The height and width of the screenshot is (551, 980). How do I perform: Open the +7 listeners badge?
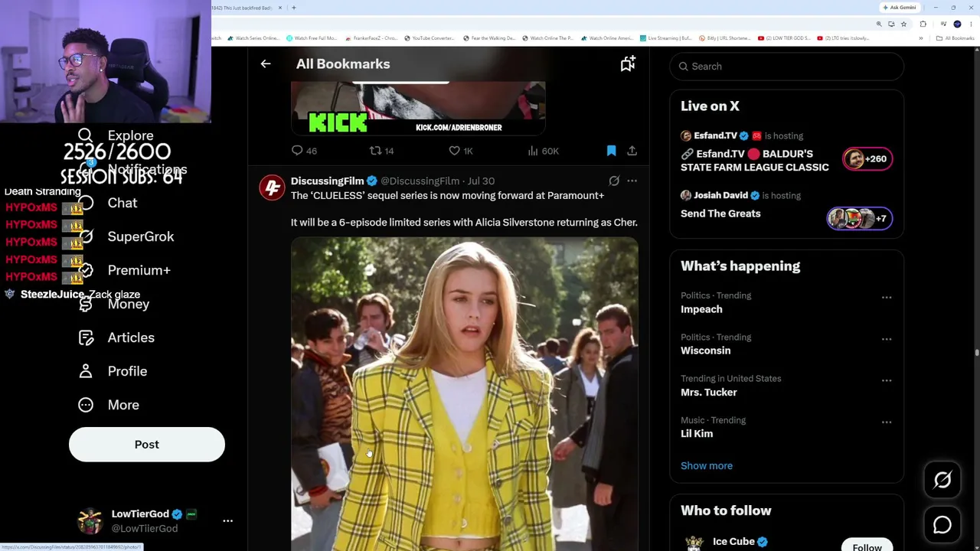[859, 219]
